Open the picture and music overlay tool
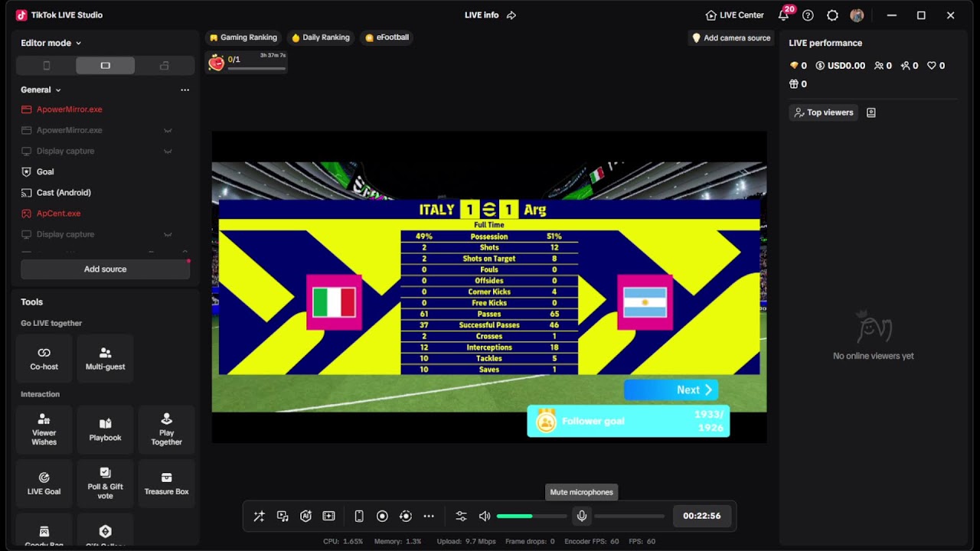This screenshot has width=980, height=551. (x=283, y=517)
